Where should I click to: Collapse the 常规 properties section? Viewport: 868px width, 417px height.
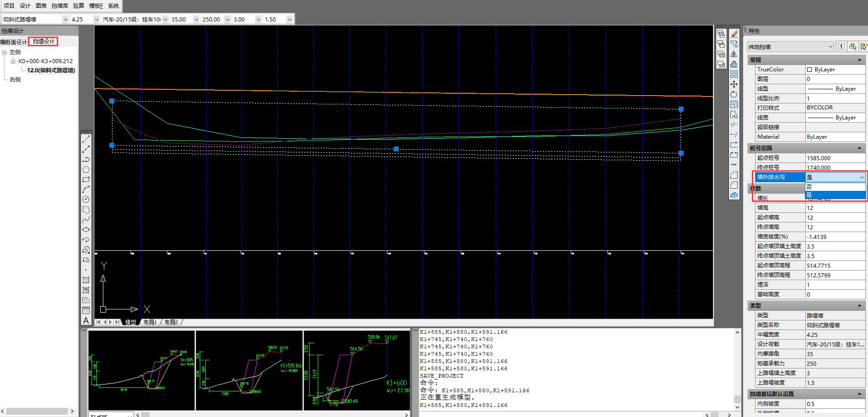(x=859, y=60)
